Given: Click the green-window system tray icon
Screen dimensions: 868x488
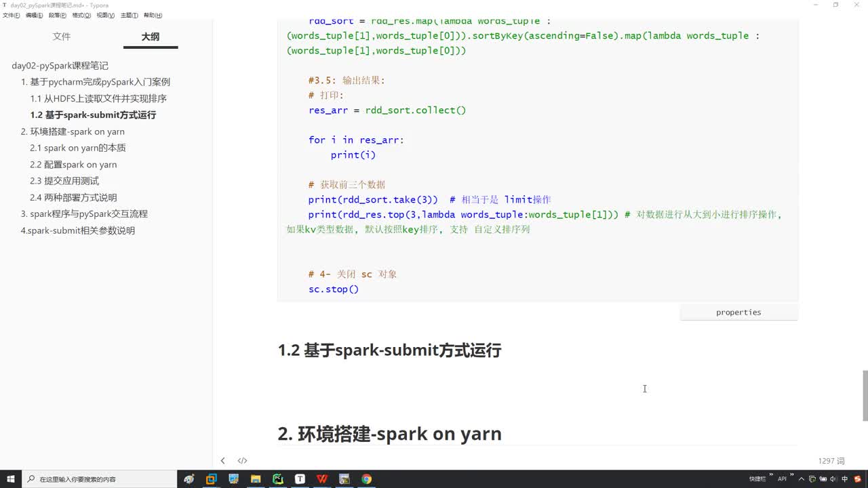Looking at the screenshot, I should pos(812,479).
